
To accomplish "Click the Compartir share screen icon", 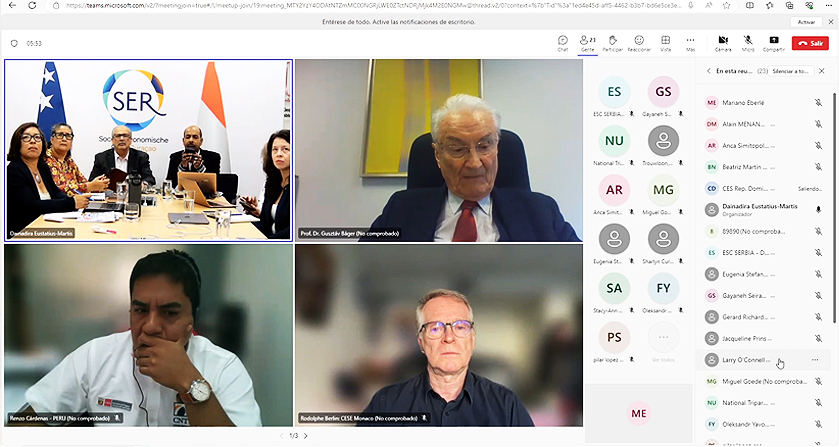I will coord(774,43).
